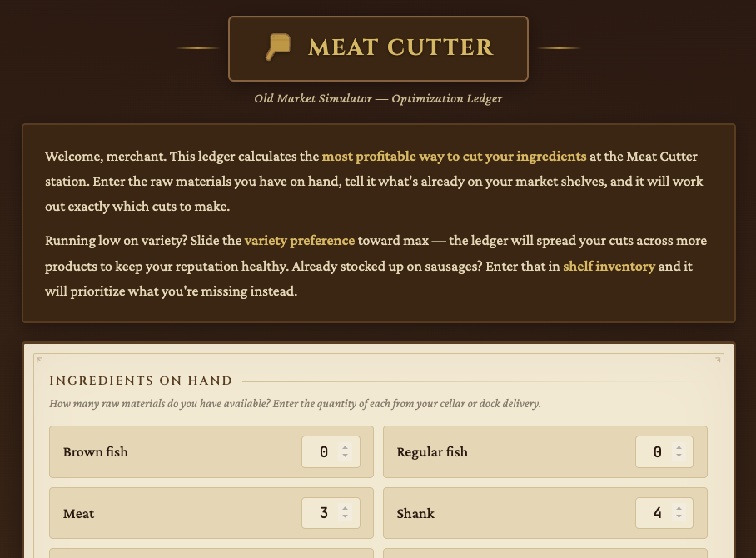Image resolution: width=756 pixels, height=558 pixels.
Task: Click the "Old Market Simulator" subtitle text
Action: click(313, 98)
